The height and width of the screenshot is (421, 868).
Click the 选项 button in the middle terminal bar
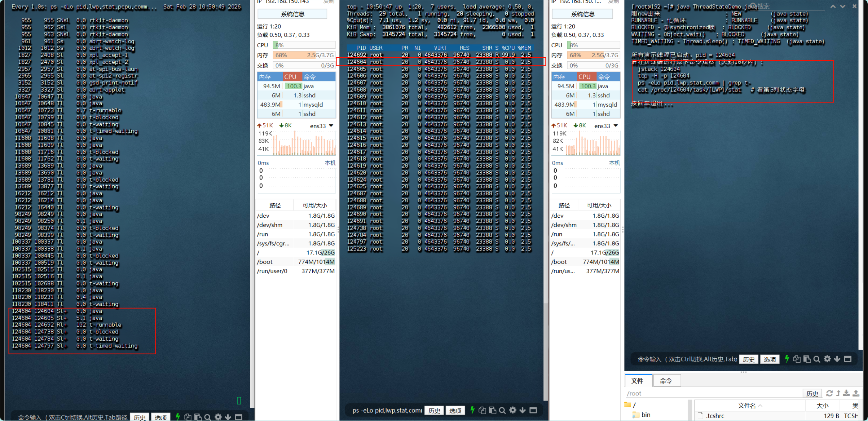[x=455, y=410]
